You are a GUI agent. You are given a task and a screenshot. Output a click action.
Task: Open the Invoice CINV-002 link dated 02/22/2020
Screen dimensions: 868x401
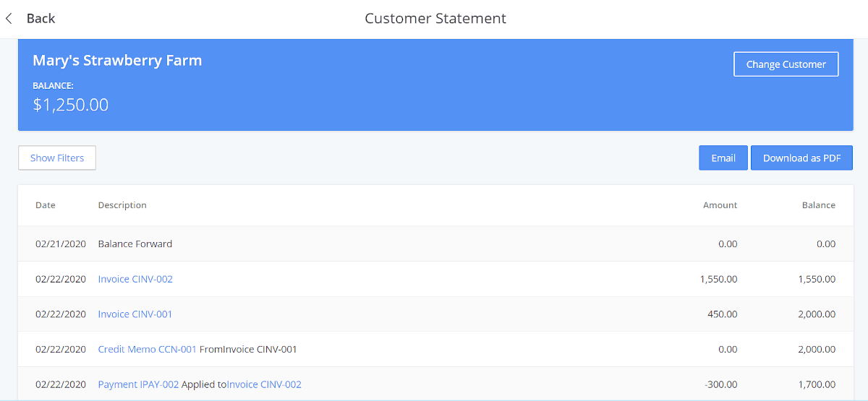tap(135, 279)
